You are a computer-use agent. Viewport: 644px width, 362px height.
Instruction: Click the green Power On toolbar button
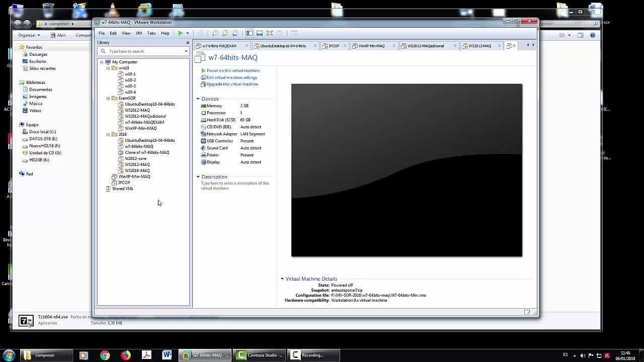tap(181, 33)
